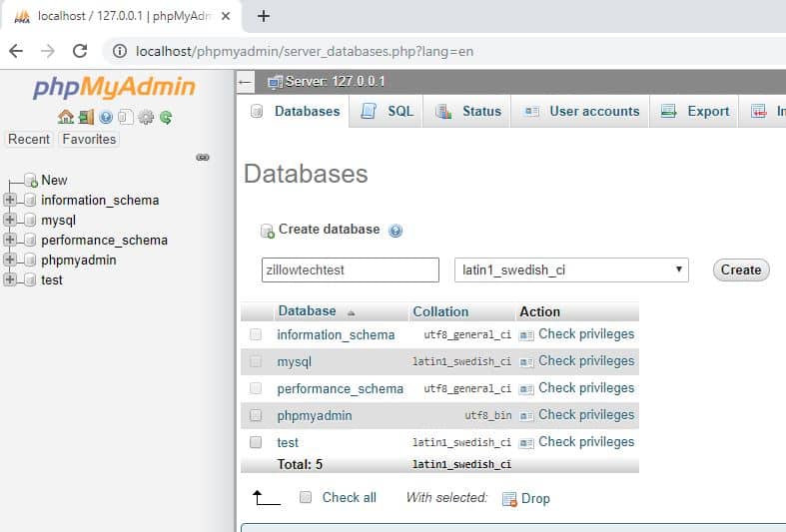Open the SQL tab
This screenshot has height=532, width=786.
(x=387, y=111)
